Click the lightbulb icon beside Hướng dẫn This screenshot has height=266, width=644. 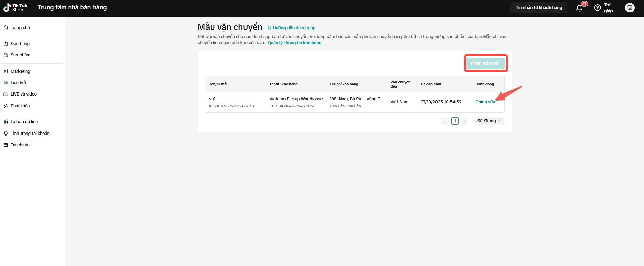(x=269, y=28)
